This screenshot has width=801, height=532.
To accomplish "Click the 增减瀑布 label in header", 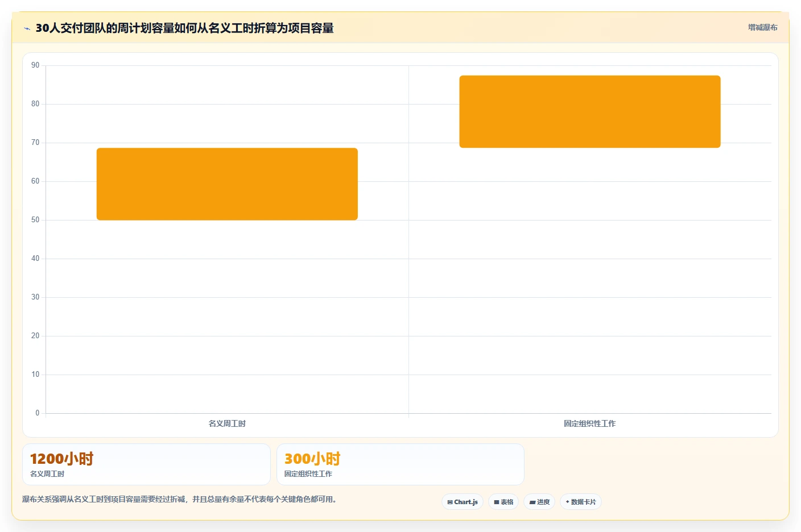I will click(762, 27).
